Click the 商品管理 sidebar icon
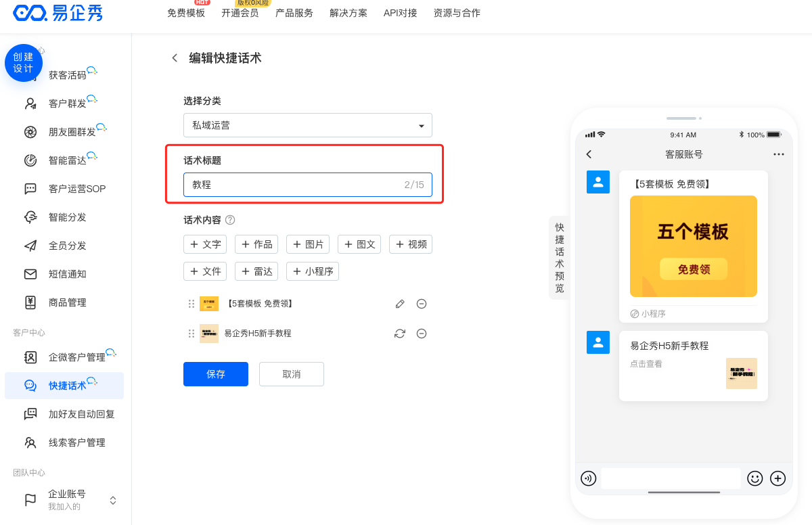The image size is (812, 525). (x=30, y=302)
